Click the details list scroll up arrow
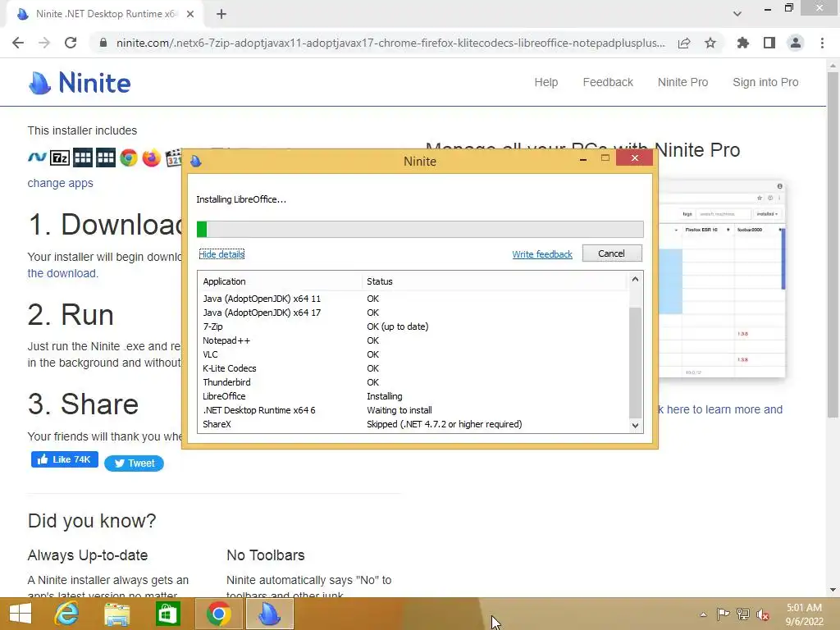840x630 pixels. (x=636, y=279)
